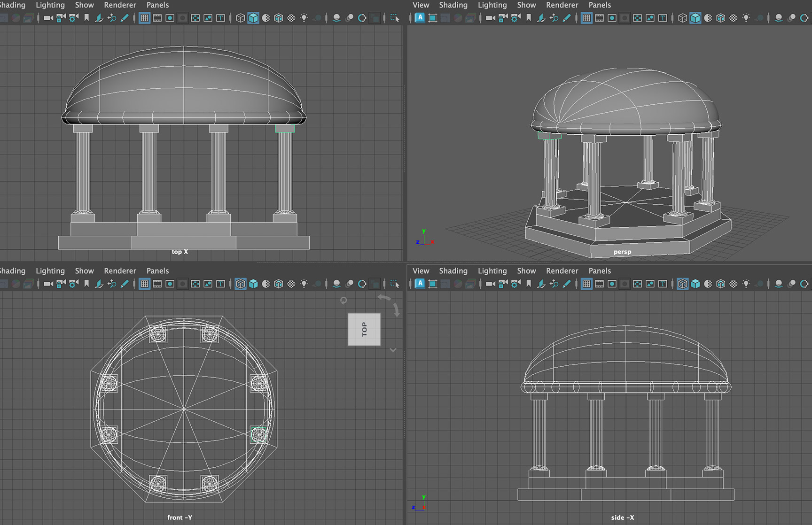Open the Lighting menu in the top viewport
The width and height of the screenshot is (812, 525).
[50, 5]
